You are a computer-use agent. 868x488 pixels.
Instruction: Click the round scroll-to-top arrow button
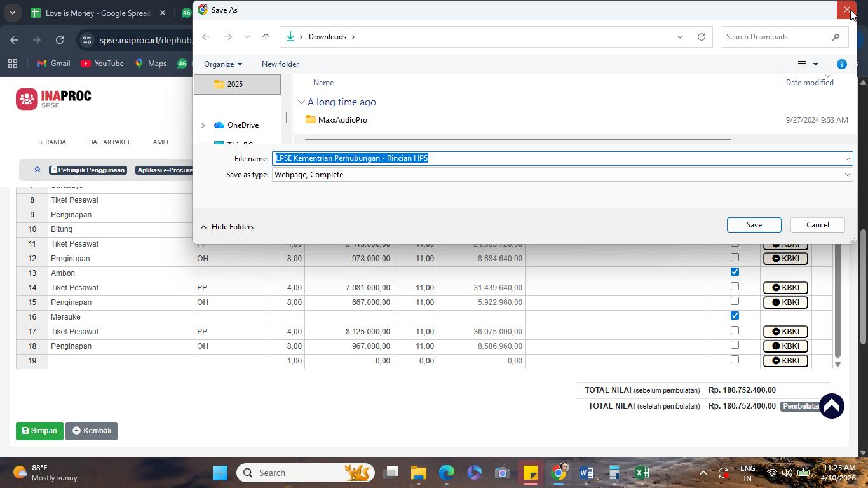832,406
